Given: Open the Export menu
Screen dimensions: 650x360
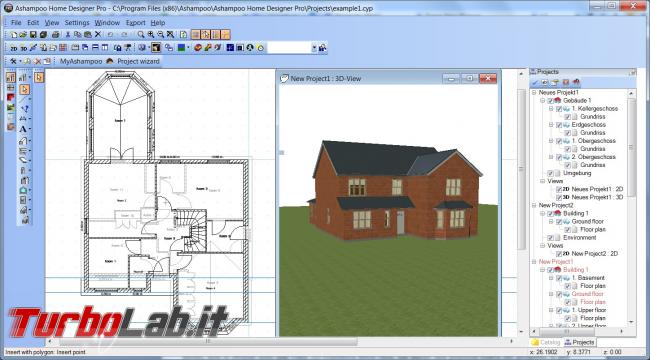Looking at the screenshot, I should pyautogui.click(x=136, y=23).
